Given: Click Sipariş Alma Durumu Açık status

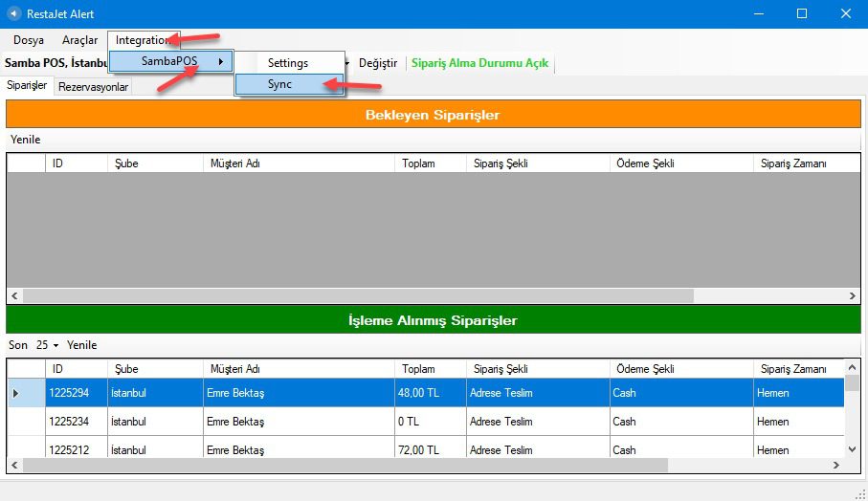Looking at the screenshot, I should tap(479, 63).
